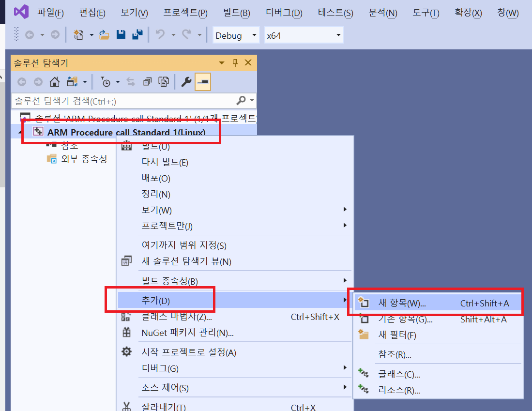The width and height of the screenshot is (532, 411).
Task: Click the redo toolbar icon
Action: [x=186, y=35]
